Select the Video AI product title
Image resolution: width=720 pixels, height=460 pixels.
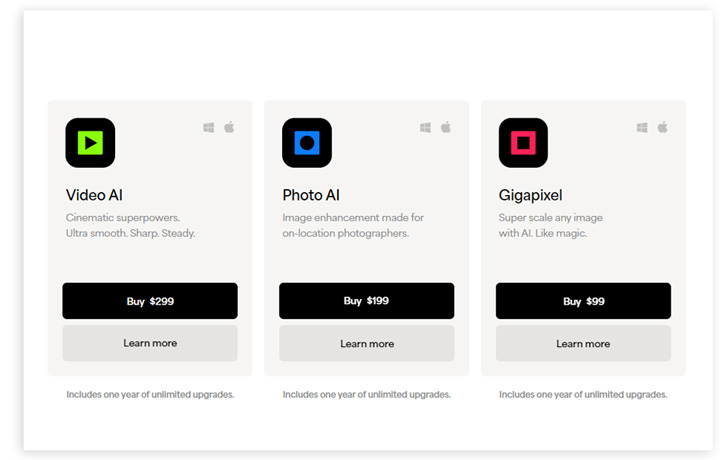94,195
